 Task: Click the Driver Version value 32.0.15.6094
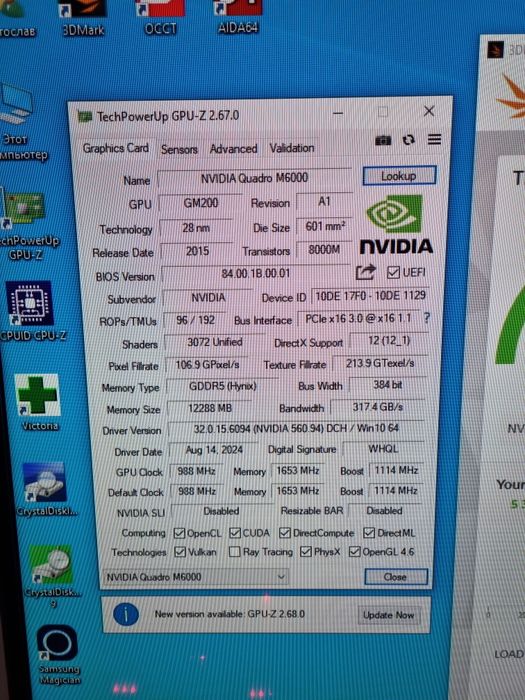click(296, 429)
